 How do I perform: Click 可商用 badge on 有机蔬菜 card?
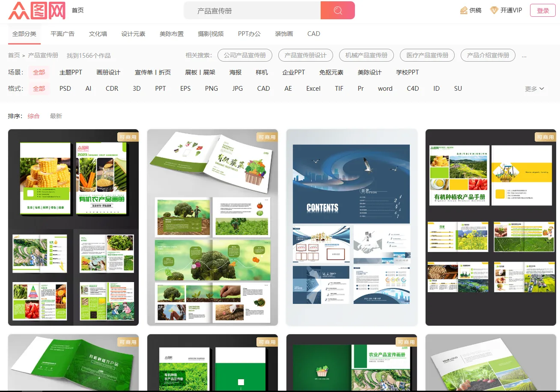pos(267,137)
